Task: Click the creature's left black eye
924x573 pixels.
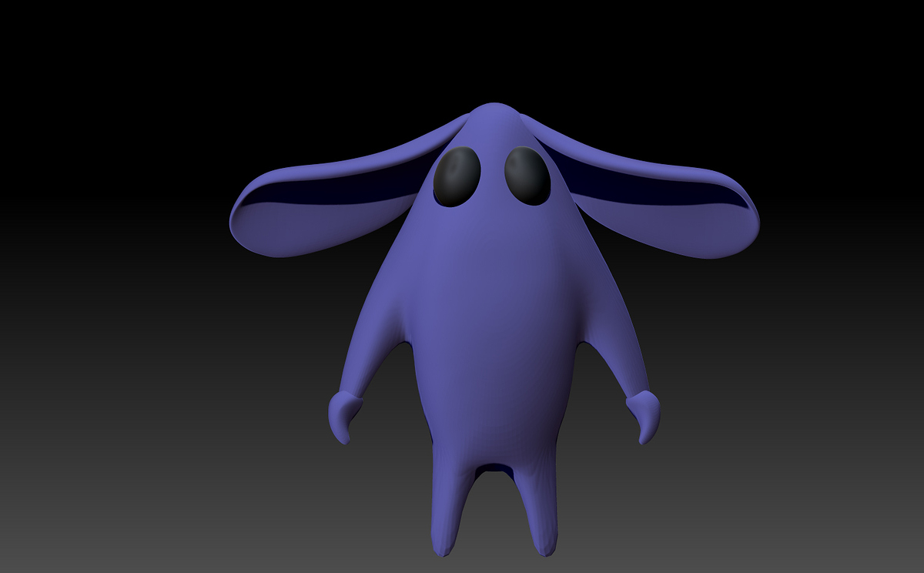Action: click(457, 176)
